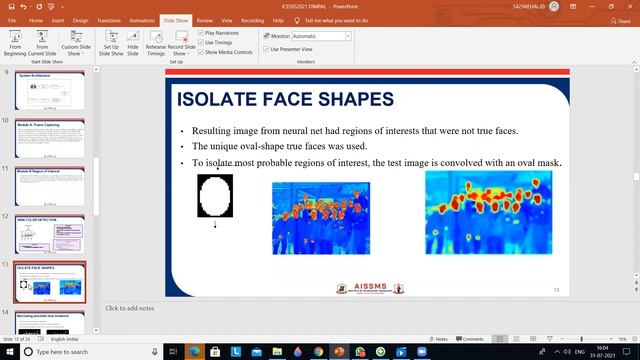Toggle Show Media Controls checkbox
640x360 pixels.
tap(201, 52)
